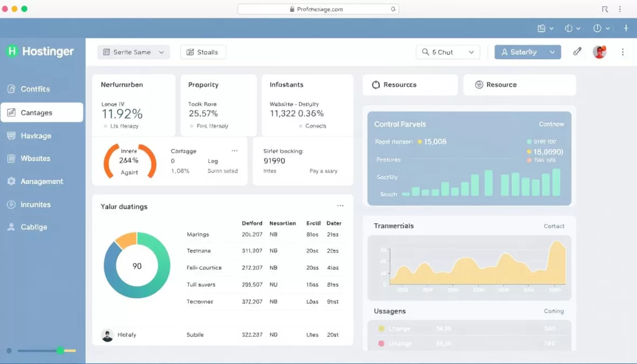Click the Stoalls button
The height and width of the screenshot is (364, 637).
pos(203,52)
